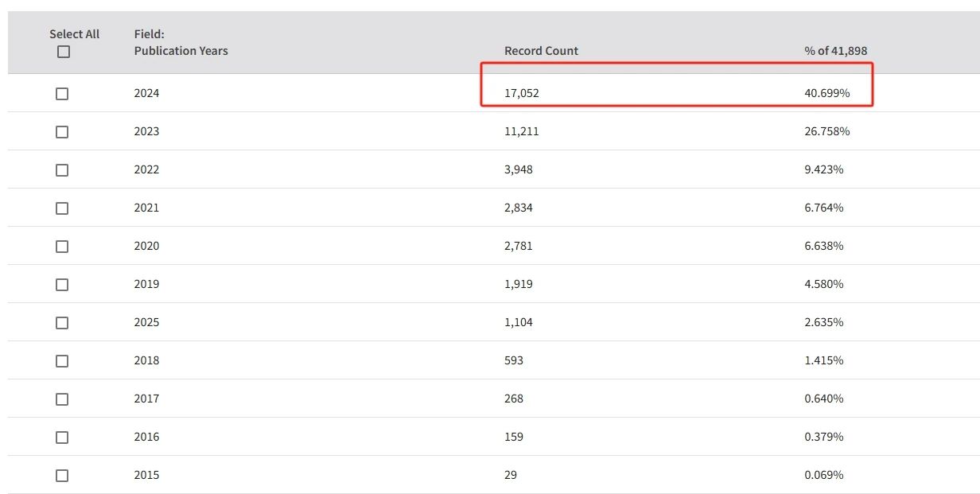Click the 17,052 record count value
The height and width of the screenshot is (494, 980).
(522, 93)
